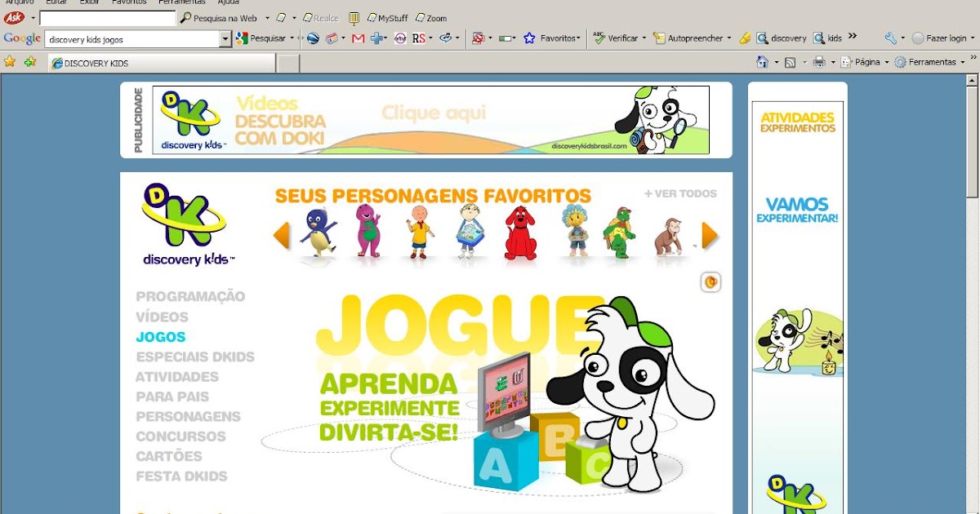Open the Google search box dropdown arrow
This screenshot has height=514, width=980.
pos(226,38)
